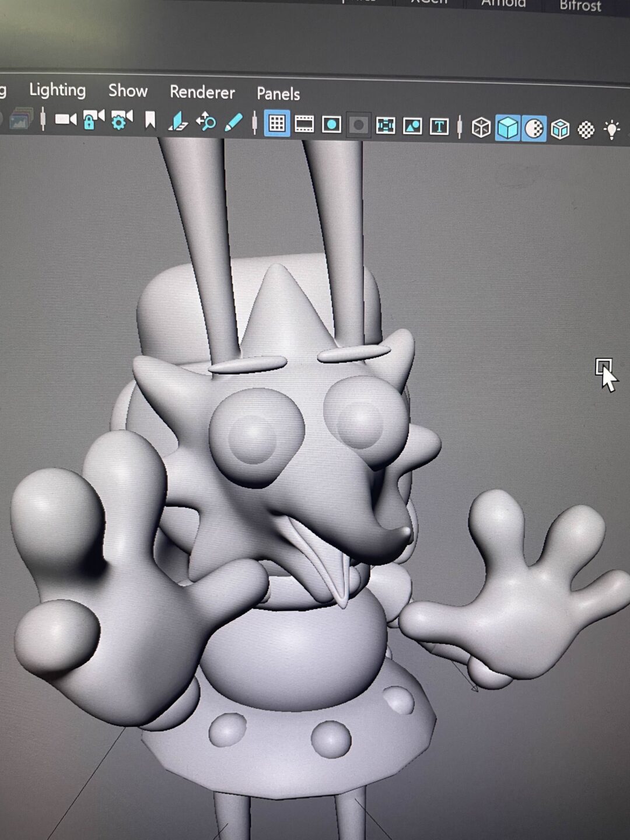
Task: Toggle the viewport Grid display
Action: 276,124
